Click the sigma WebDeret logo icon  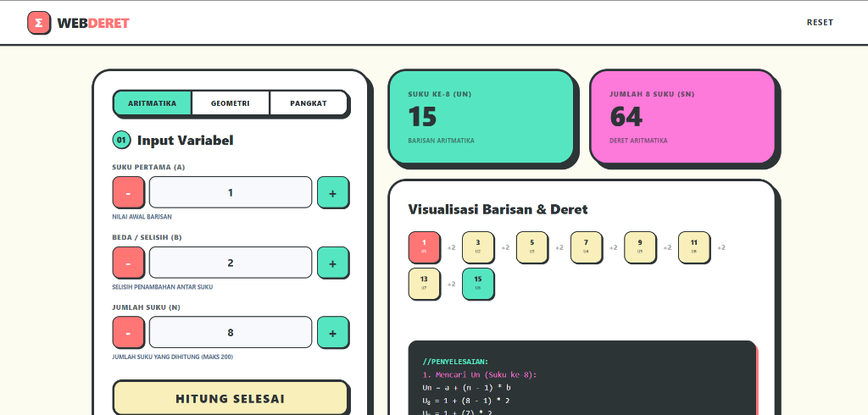tap(39, 23)
